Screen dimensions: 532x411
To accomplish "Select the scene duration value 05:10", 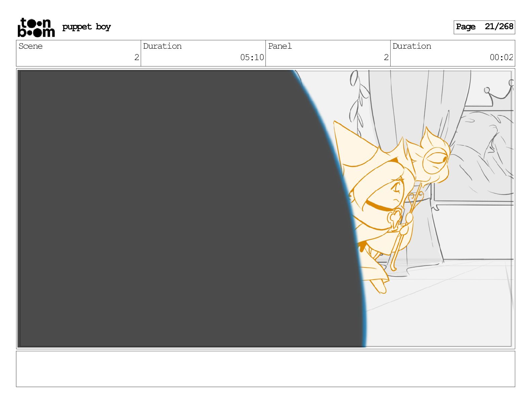I will (252, 57).
